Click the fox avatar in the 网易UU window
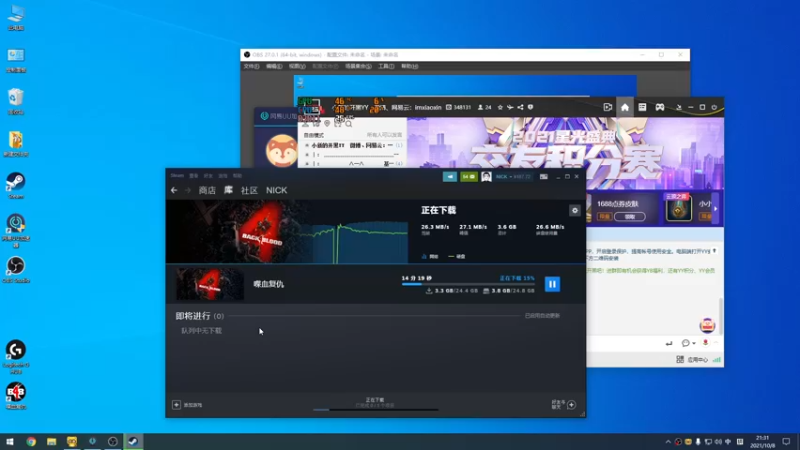Viewport: 800px width, 450px height. click(x=281, y=151)
